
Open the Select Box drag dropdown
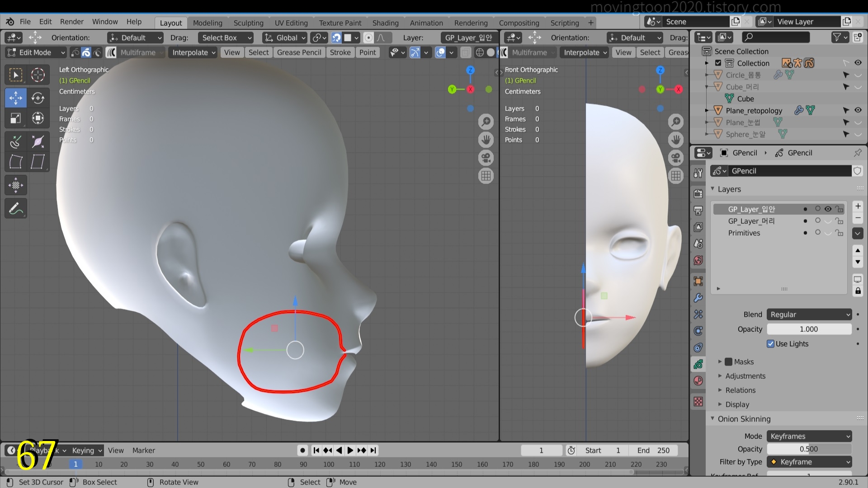pos(226,38)
